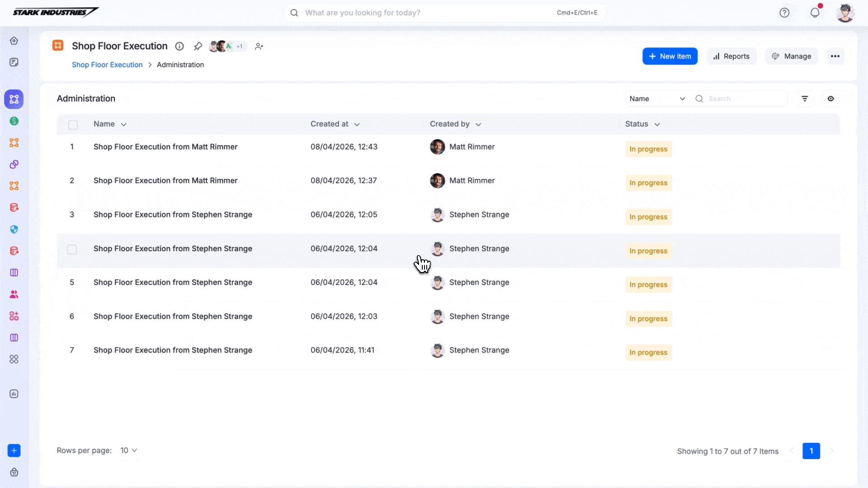
Task: Open the notifications bell
Action: 815,13
